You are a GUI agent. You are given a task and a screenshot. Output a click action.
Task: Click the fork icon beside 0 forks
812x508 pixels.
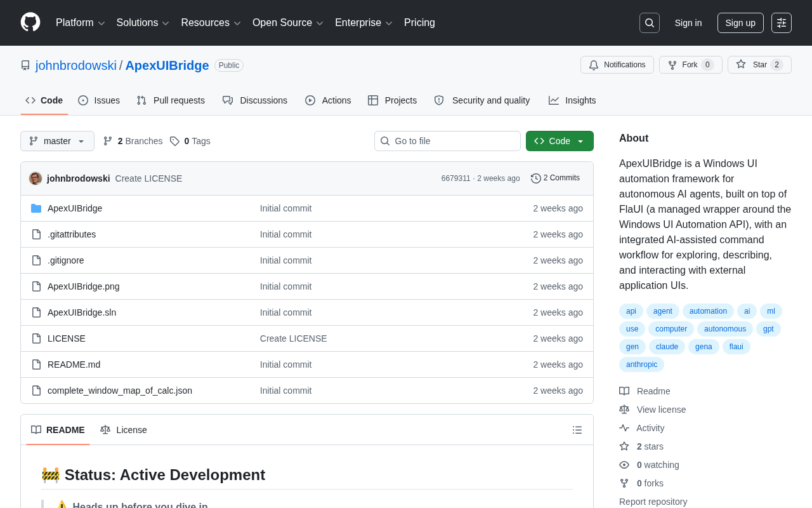tap(624, 483)
